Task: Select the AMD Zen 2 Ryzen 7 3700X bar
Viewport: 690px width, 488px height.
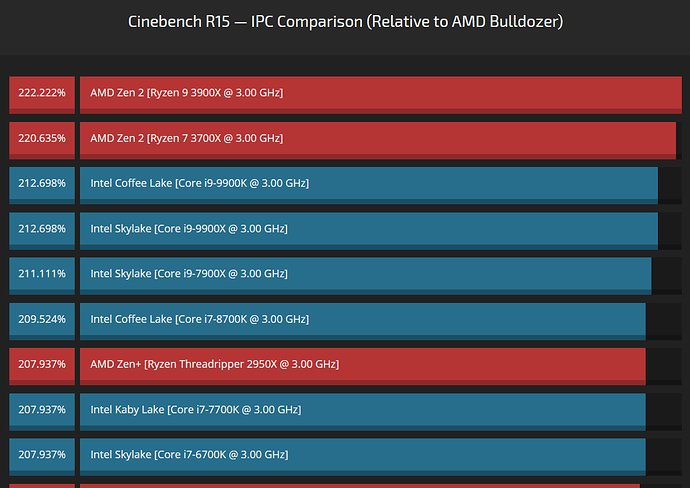Action: 378,140
